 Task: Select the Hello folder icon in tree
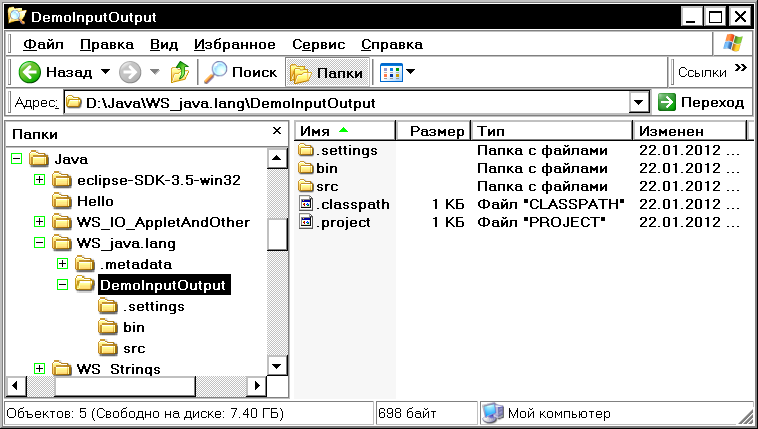[x=61, y=201]
